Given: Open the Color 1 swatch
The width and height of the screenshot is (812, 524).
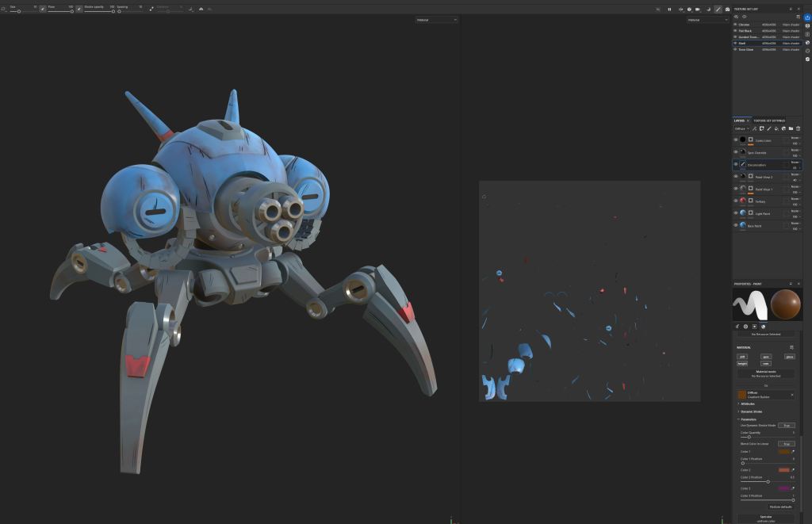Looking at the screenshot, I should [783, 452].
